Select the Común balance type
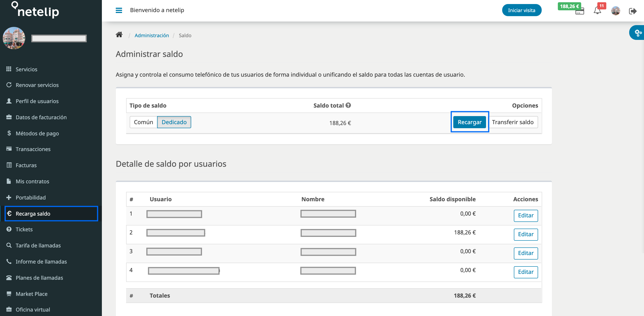Viewport: 644px width, 316px height. click(x=144, y=122)
